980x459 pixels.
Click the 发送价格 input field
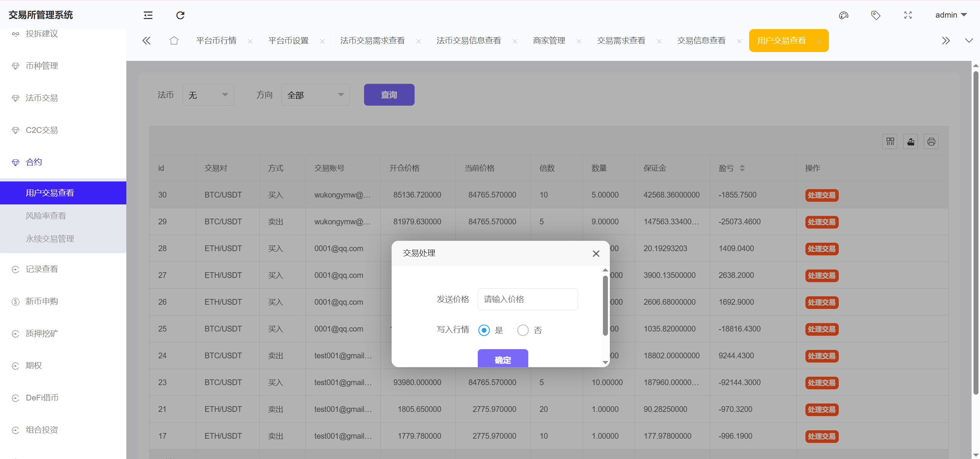(528, 299)
